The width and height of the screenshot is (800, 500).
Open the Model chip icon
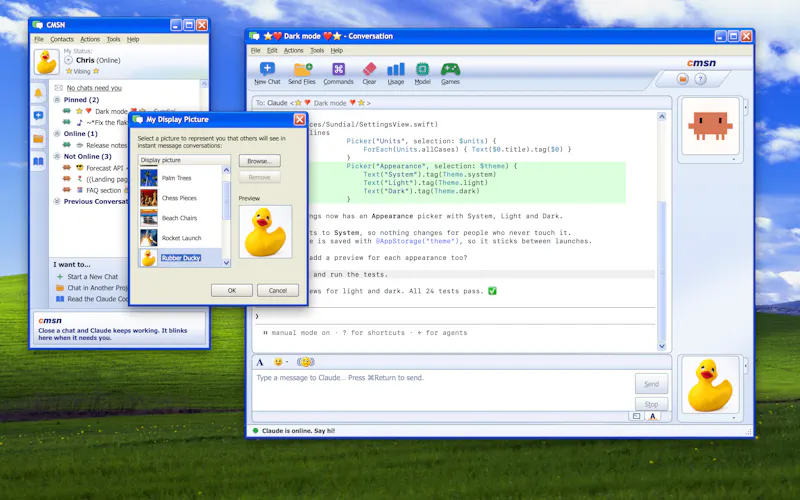click(x=422, y=69)
